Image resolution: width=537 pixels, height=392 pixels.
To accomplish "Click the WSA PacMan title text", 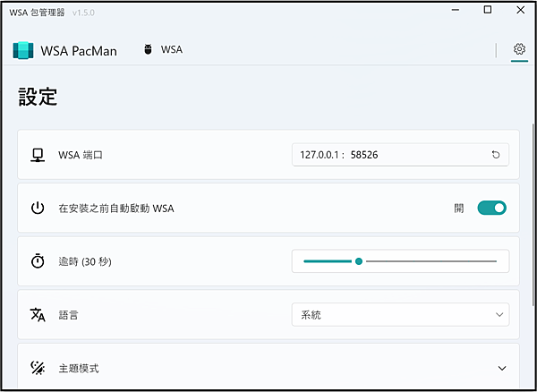I will pos(79,51).
